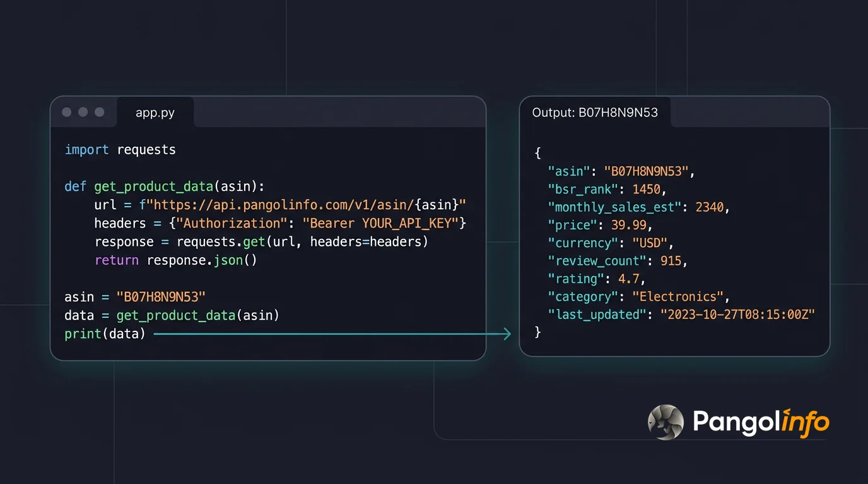
Task: Click the "def get_product_data(asin):" line
Action: [165, 187]
